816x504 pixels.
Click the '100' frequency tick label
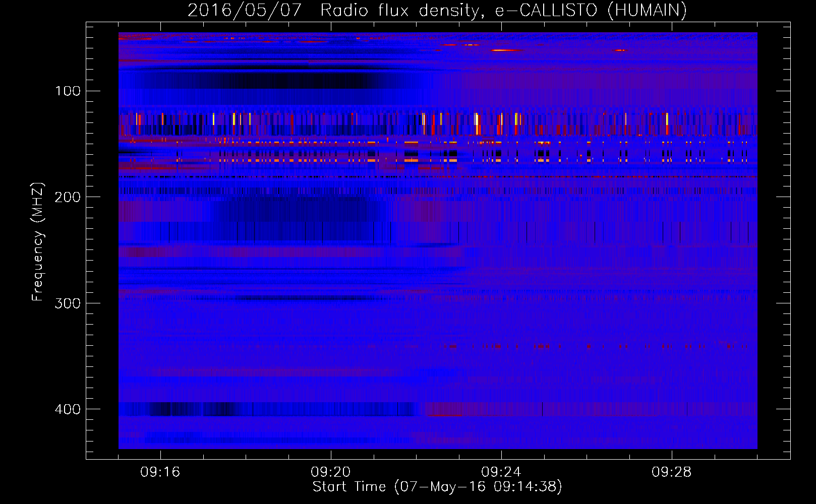point(68,91)
